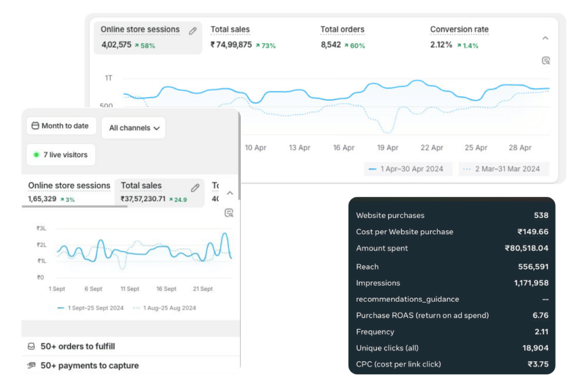Viewport: 588px width, 392px height.
Task: Click the green live visitors indicator dot
Action: tap(36, 155)
